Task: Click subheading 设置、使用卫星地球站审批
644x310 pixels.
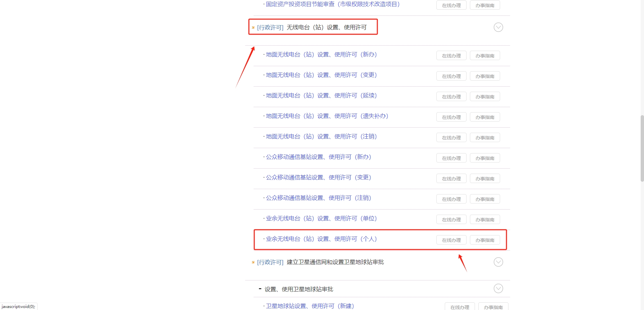Action: 299,289
